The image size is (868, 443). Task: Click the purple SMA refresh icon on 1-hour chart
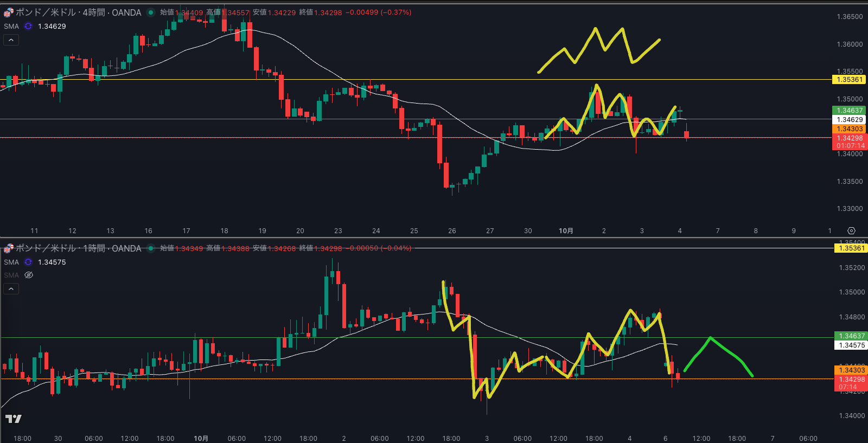[x=28, y=262]
